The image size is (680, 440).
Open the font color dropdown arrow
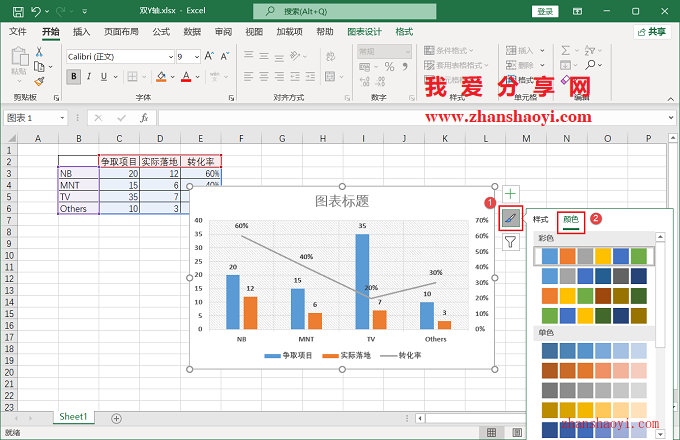tap(197, 77)
